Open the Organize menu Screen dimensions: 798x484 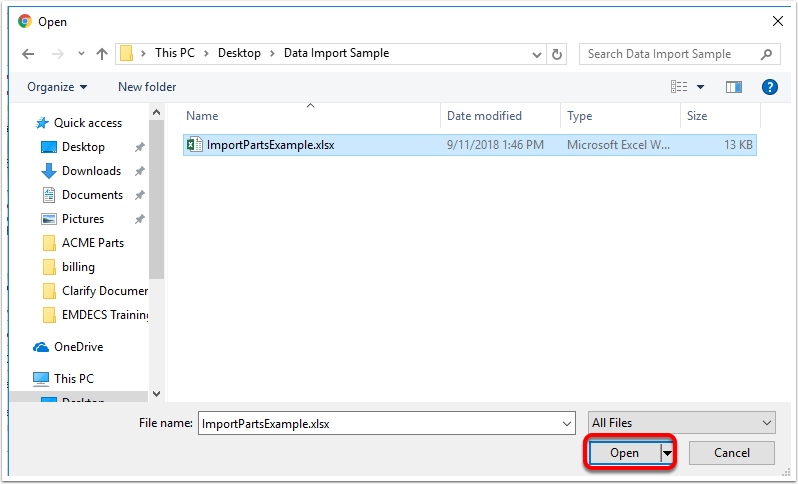[x=57, y=87]
